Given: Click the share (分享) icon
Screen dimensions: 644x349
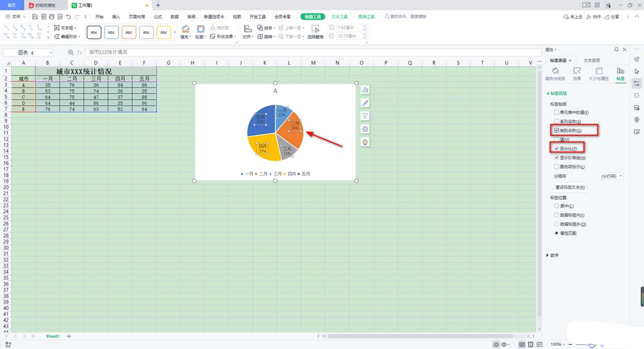Looking at the screenshot, I should 612,17.
